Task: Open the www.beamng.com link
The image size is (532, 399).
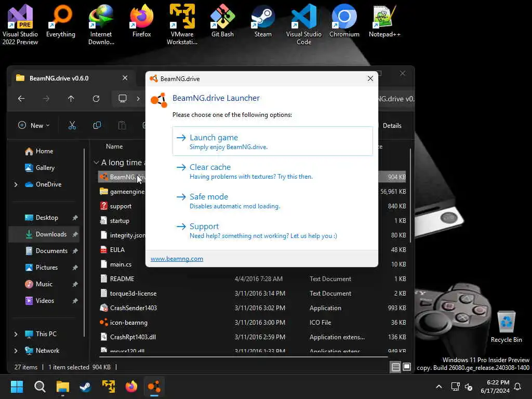Action: (177, 259)
